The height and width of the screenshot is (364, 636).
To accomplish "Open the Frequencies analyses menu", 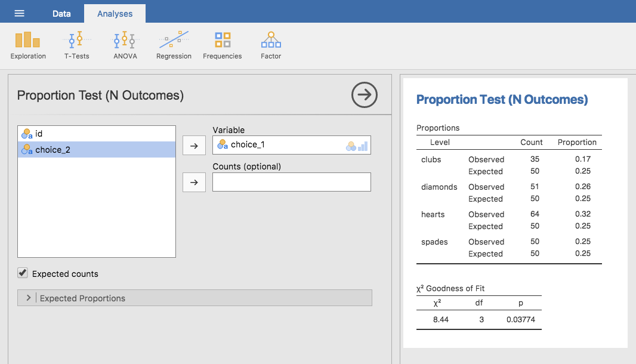I will 223,45.
